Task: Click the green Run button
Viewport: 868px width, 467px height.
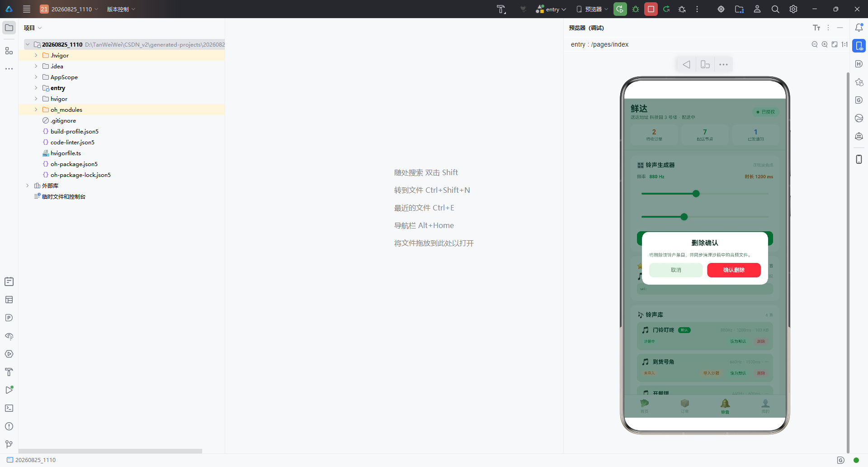Action: 620,9
